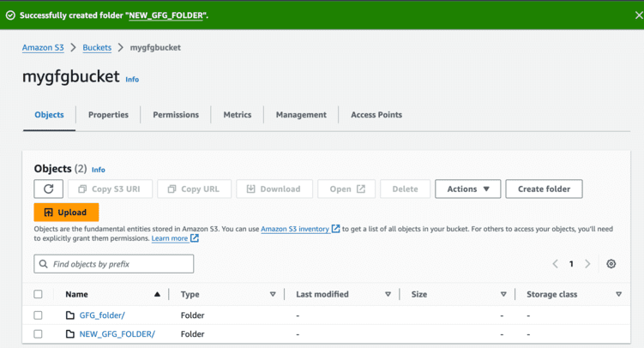The width and height of the screenshot is (644, 348).
Task: Click Folder type cell in NEW_GFG_FOLDER/ row
Action: 192,334
